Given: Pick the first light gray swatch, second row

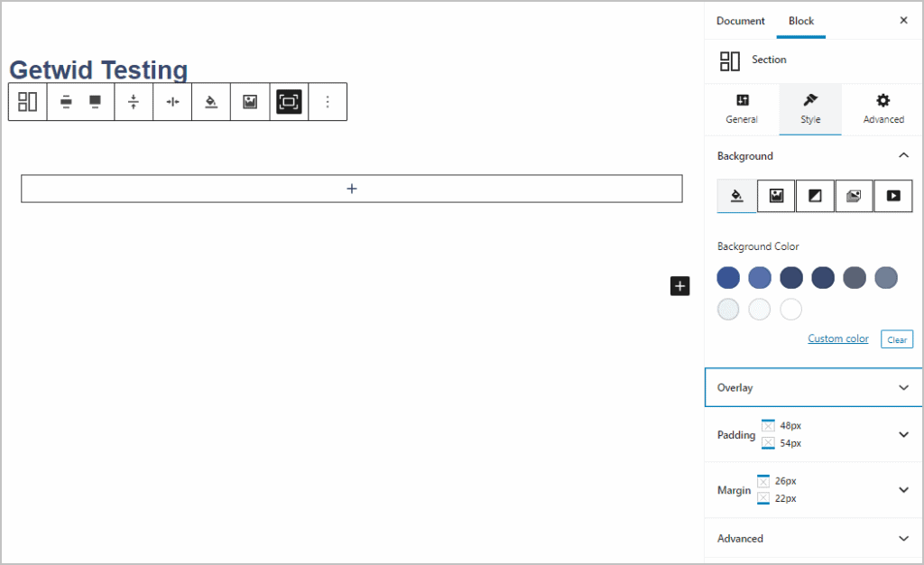Looking at the screenshot, I should click(728, 310).
